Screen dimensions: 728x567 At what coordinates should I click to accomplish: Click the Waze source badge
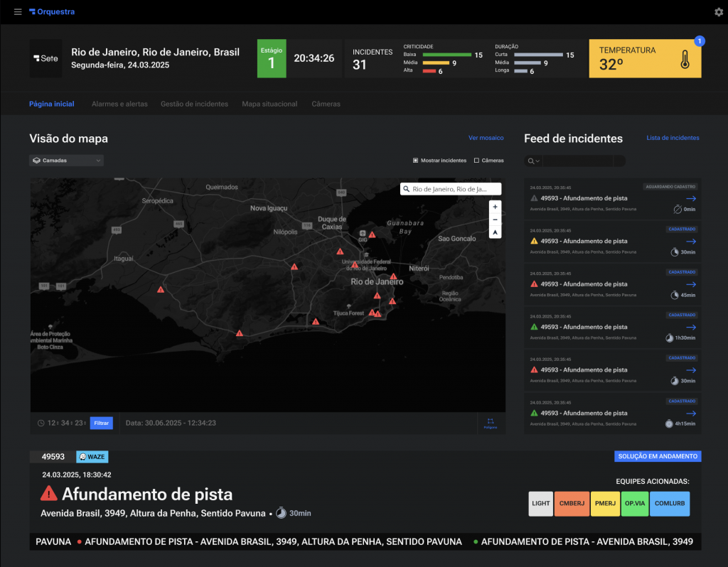(x=92, y=457)
